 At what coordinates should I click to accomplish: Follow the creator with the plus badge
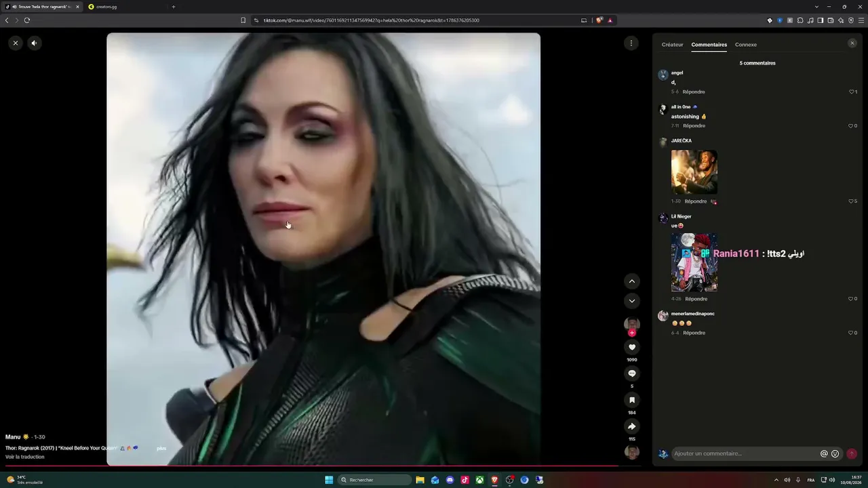tap(632, 333)
